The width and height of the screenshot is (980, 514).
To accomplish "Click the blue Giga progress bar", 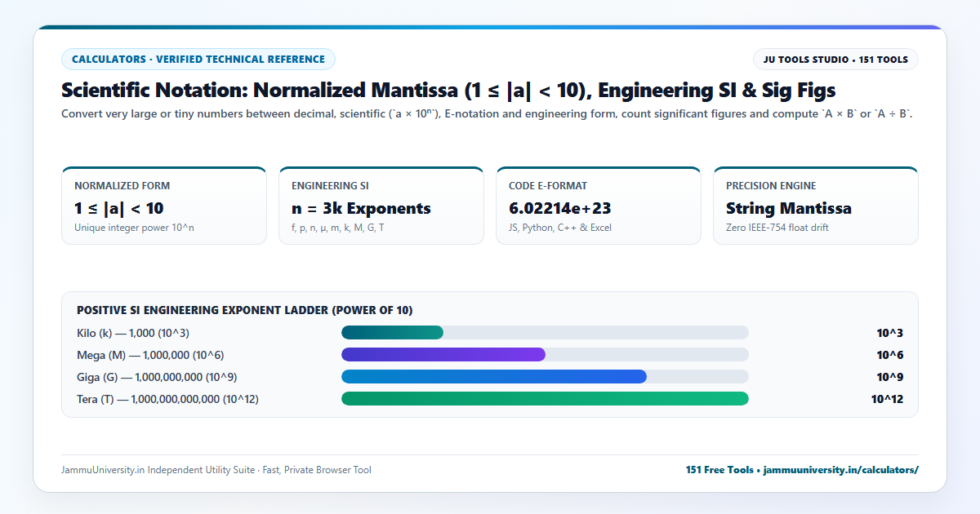I will pyautogui.click(x=494, y=377).
